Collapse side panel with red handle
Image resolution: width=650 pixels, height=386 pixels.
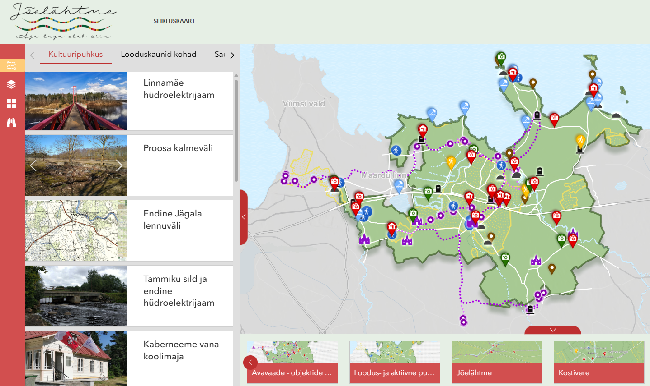pyautogui.click(x=244, y=217)
